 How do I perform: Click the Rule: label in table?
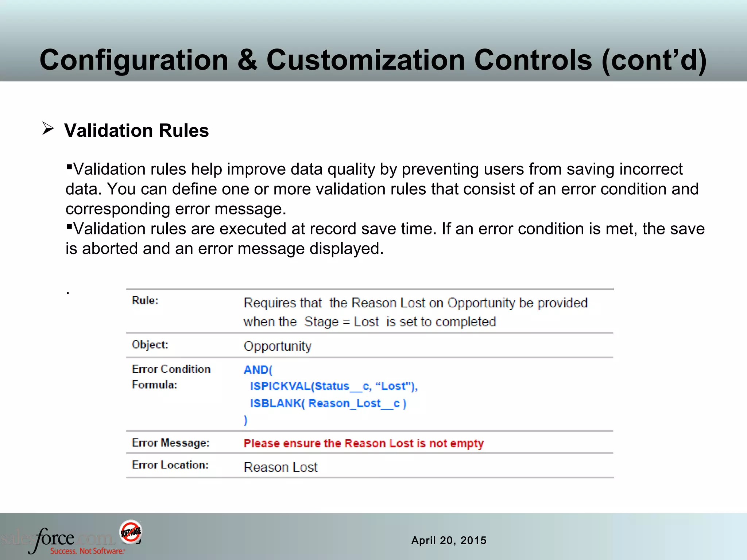coord(145,300)
